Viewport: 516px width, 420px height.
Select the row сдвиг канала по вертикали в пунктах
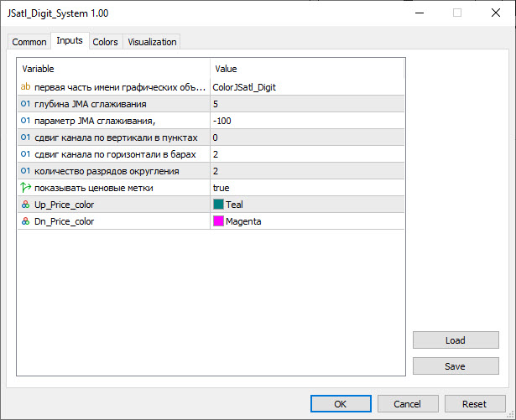[211, 137]
